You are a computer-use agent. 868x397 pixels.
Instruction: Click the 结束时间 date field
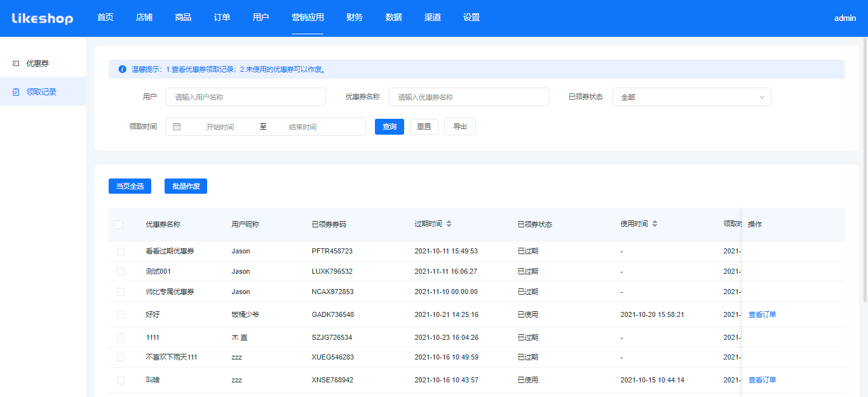coord(302,127)
